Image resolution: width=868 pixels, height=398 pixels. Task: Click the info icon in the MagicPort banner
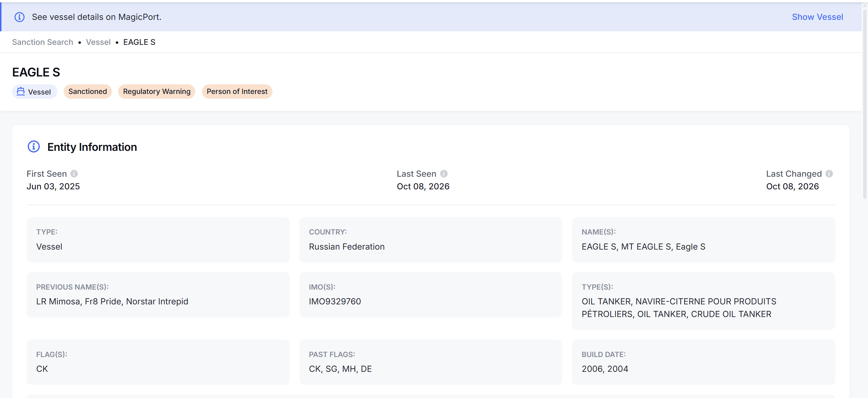20,17
